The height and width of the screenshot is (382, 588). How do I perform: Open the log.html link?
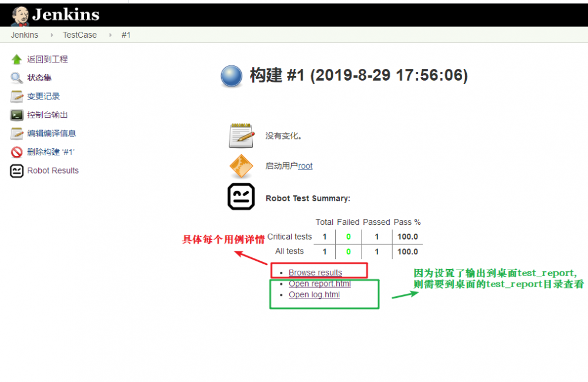314,294
